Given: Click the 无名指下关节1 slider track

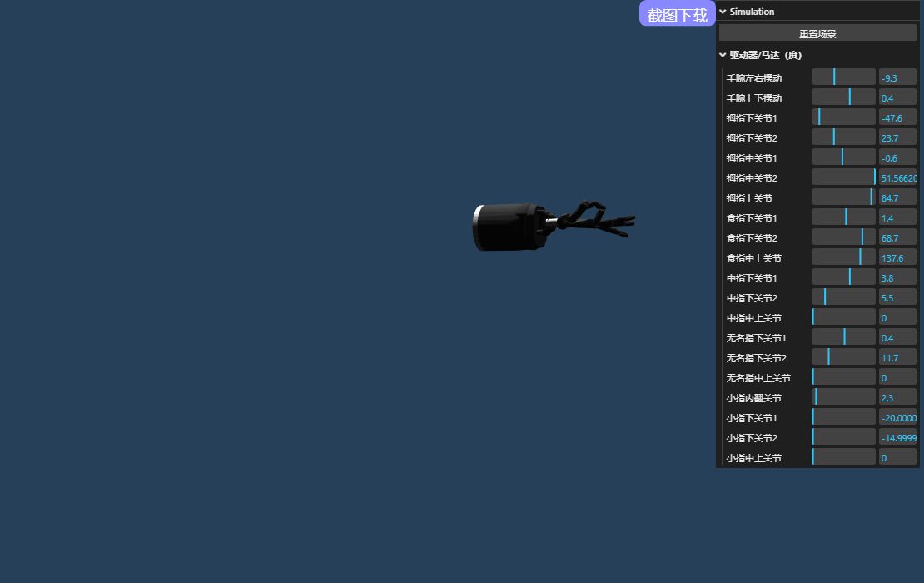Looking at the screenshot, I should [843, 337].
